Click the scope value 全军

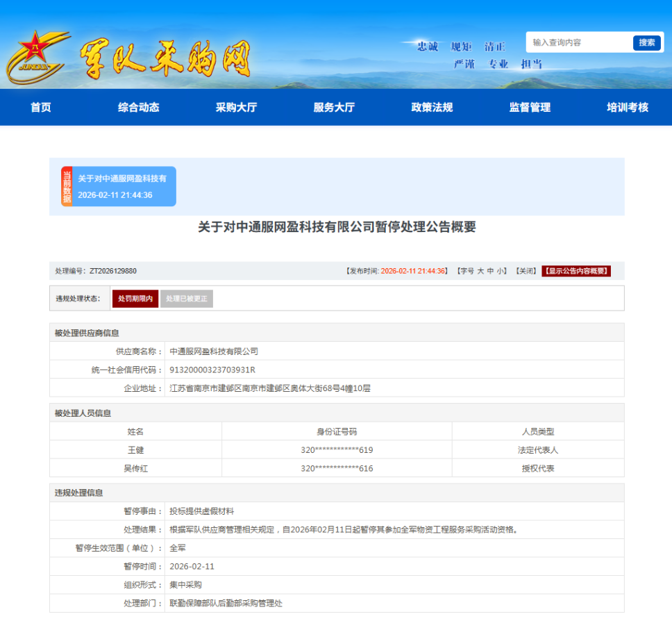178,548
